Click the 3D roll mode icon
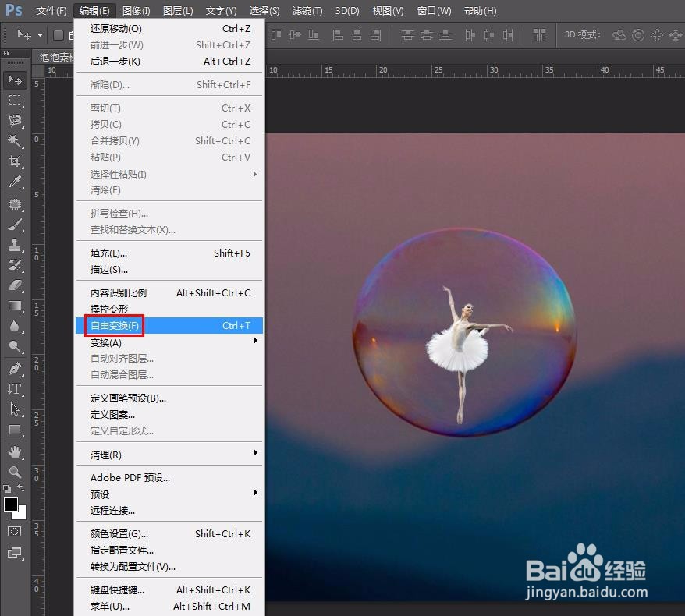Image resolution: width=685 pixels, height=616 pixels. (638, 35)
